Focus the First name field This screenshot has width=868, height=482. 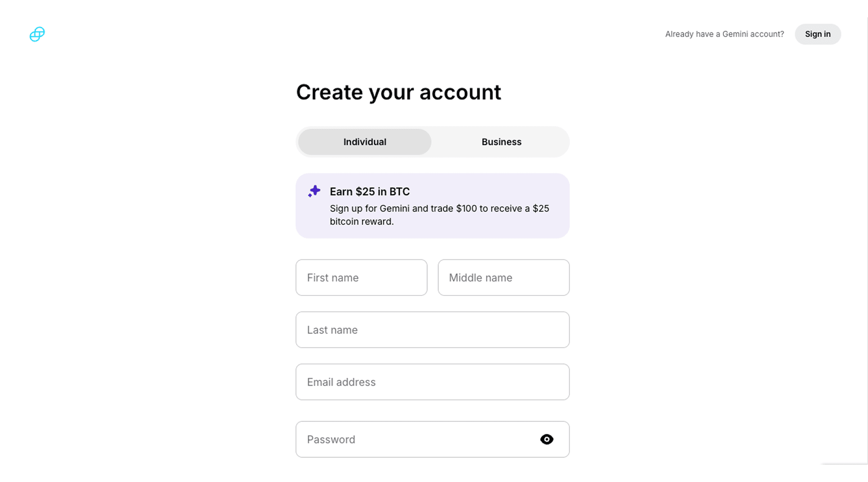coord(361,278)
